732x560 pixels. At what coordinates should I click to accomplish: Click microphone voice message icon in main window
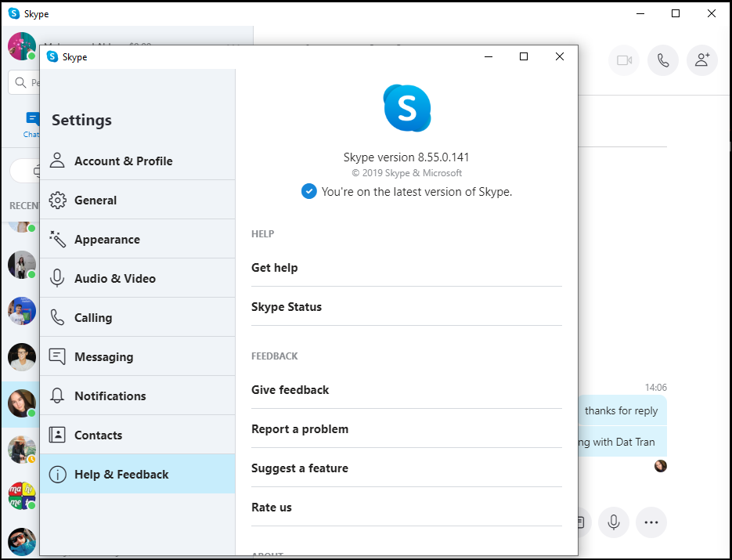coord(614,522)
